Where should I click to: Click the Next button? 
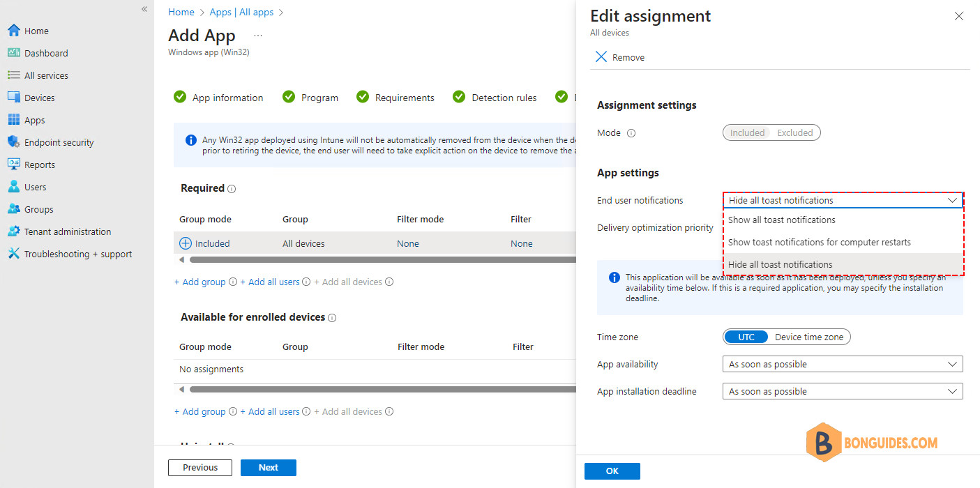[269, 468]
